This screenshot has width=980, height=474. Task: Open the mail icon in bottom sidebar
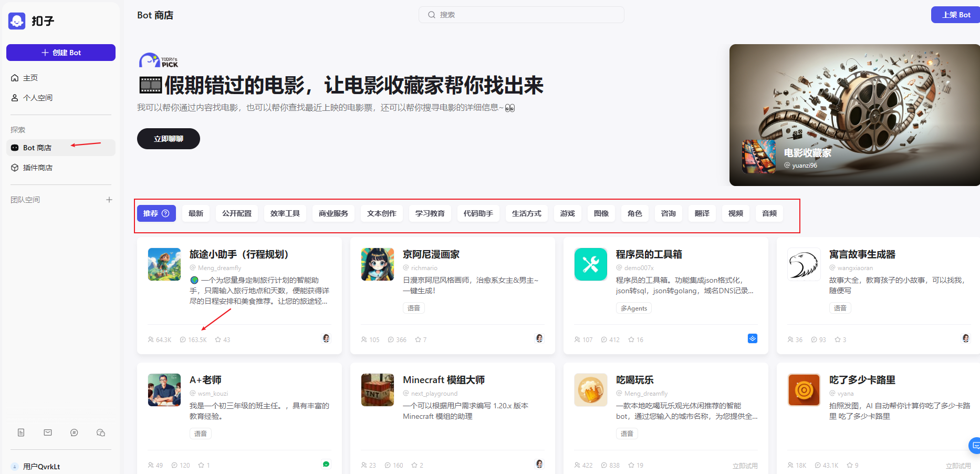tap(48, 432)
